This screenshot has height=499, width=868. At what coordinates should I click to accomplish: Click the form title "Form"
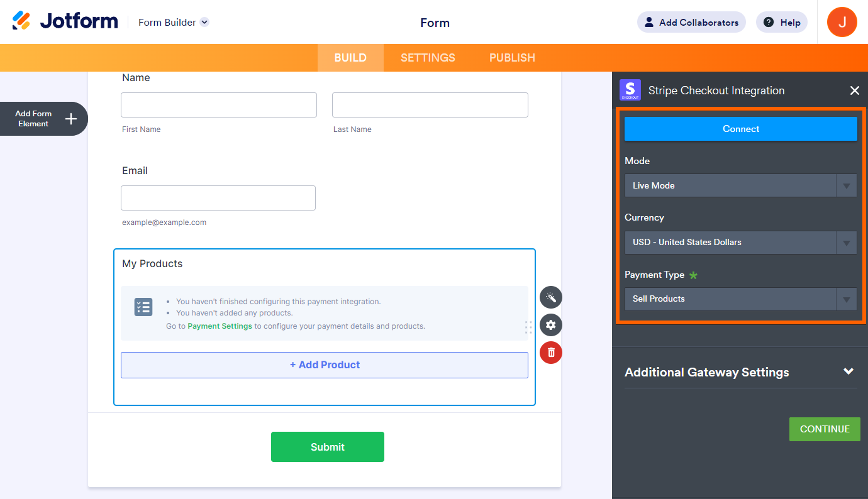tap(435, 23)
